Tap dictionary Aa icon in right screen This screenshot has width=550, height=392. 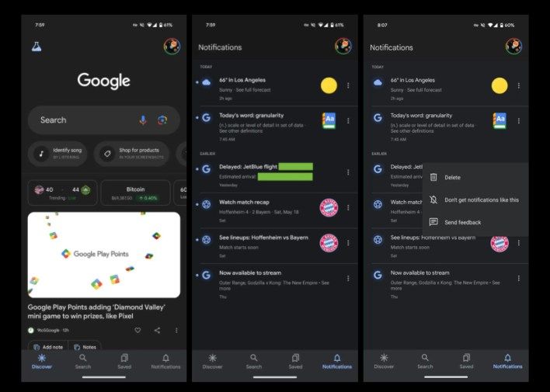tap(500, 120)
